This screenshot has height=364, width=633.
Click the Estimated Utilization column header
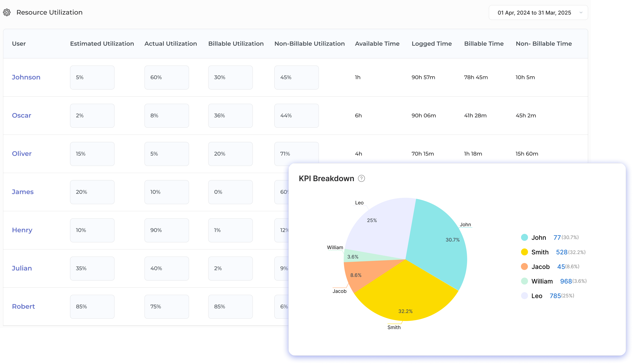[102, 44]
